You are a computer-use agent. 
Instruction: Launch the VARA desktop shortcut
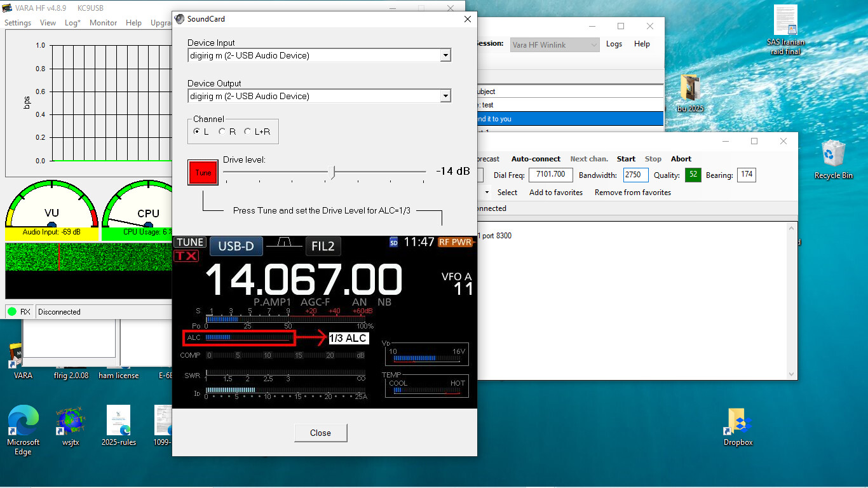[x=23, y=357]
